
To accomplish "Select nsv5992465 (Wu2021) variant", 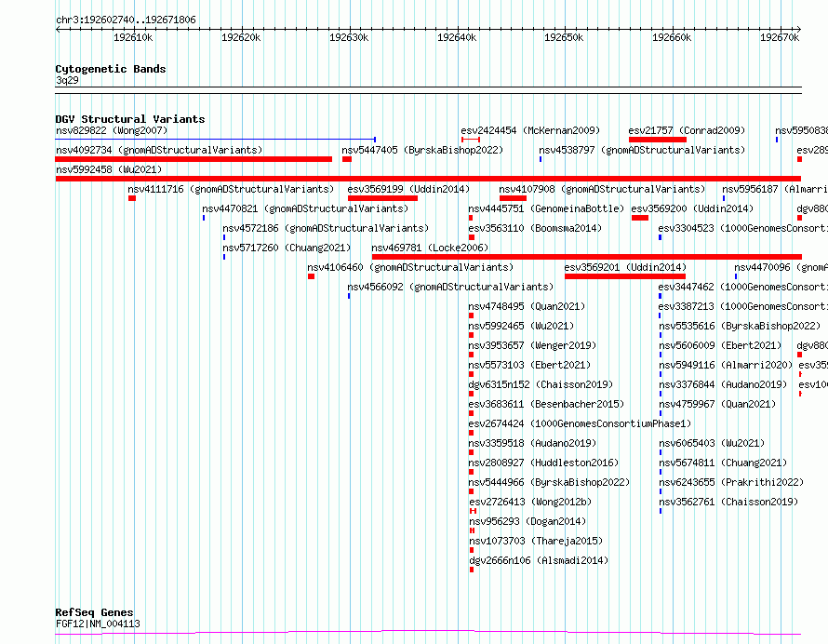I will click(521, 326).
